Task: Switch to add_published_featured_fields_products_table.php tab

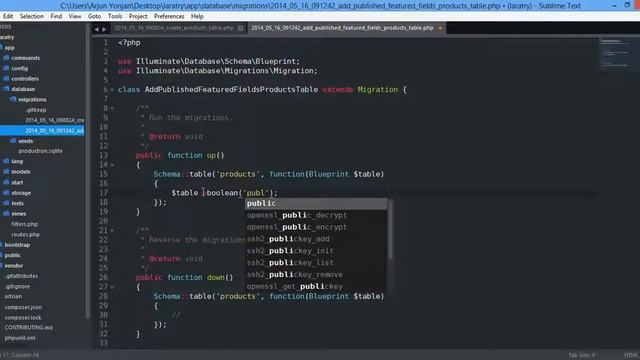Action: click(342, 28)
